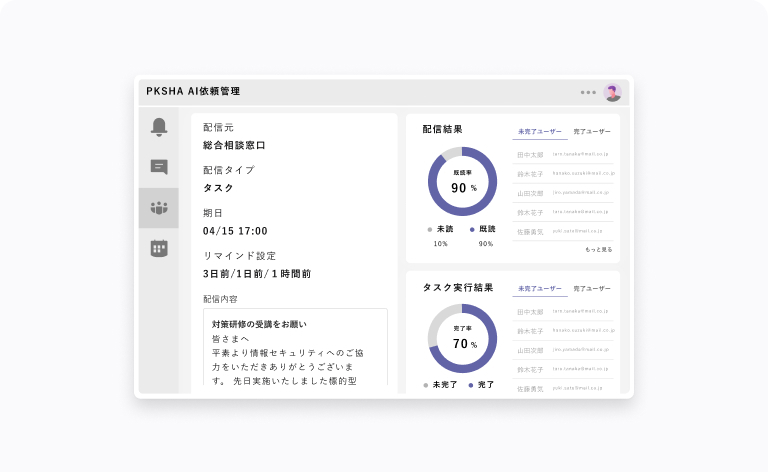The height and width of the screenshot is (472, 768).
Task: Switch to 未完了ユーザー tab in 配信結果
Action: point(540,132)
